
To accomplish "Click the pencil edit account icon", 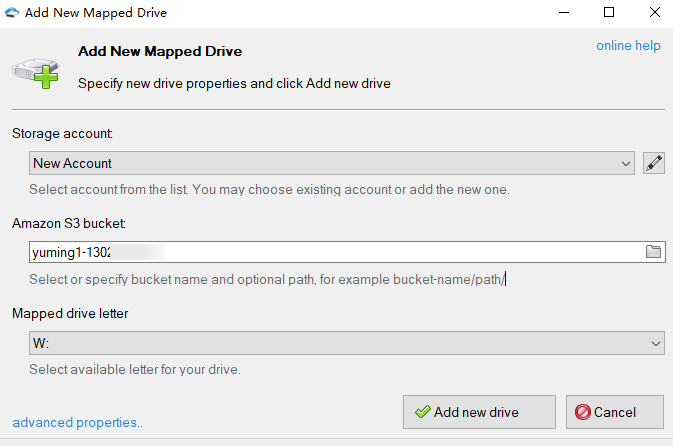I will click(x=655, y=163).
